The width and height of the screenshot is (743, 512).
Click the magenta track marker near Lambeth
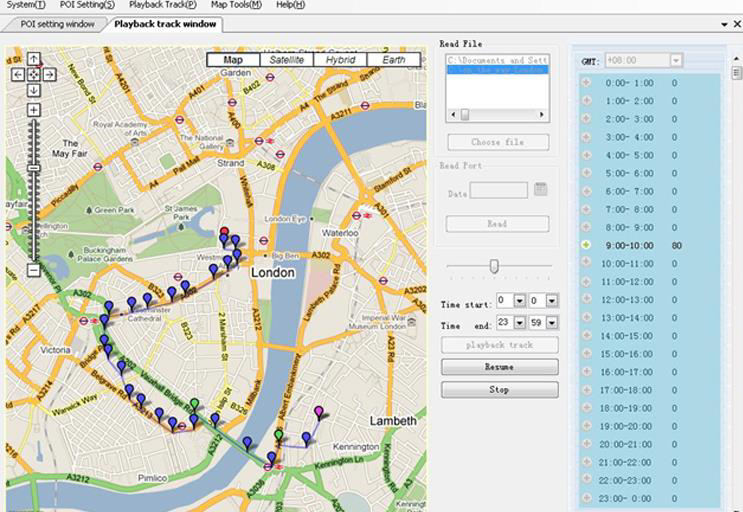pos(319,412)
